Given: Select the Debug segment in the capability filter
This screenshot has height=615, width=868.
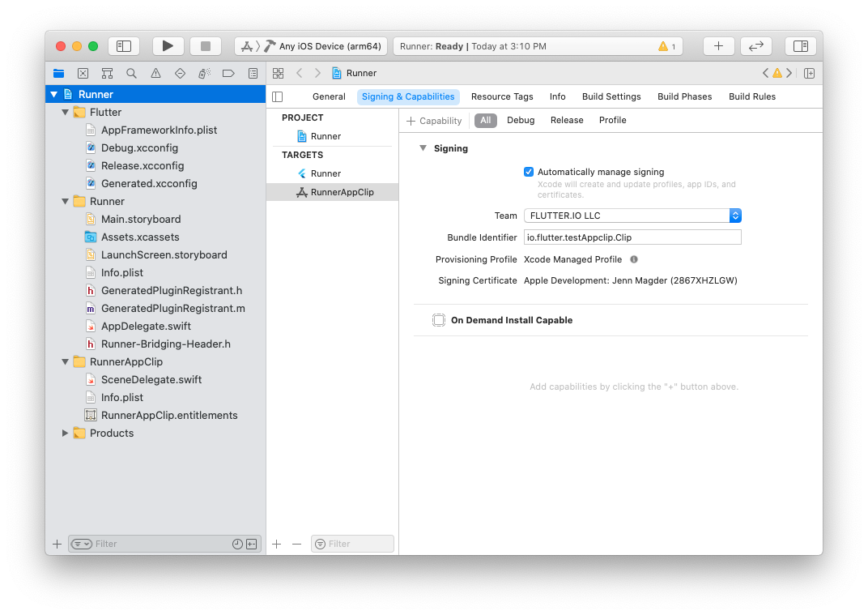Looking at the screenshot, I should click(521, 120).
